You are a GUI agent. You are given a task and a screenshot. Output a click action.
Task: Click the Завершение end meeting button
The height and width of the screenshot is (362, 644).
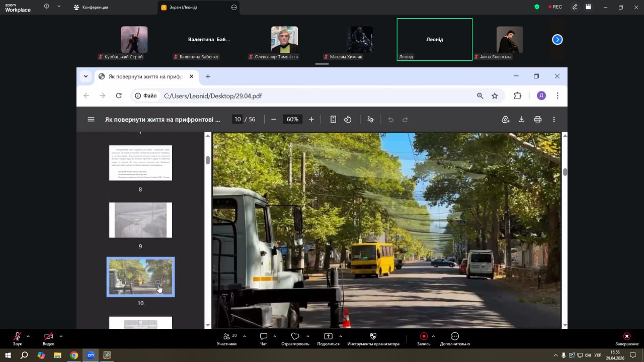[x=626, y=339]
